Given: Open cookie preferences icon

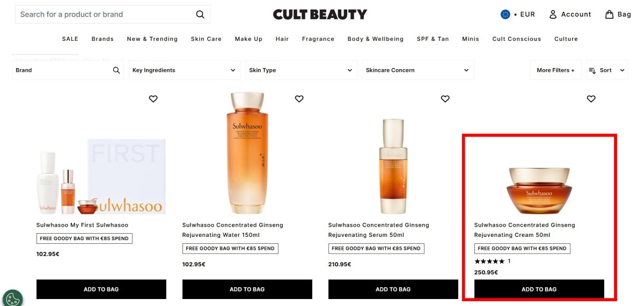Looking at the screenshot, I should (12, 297).
